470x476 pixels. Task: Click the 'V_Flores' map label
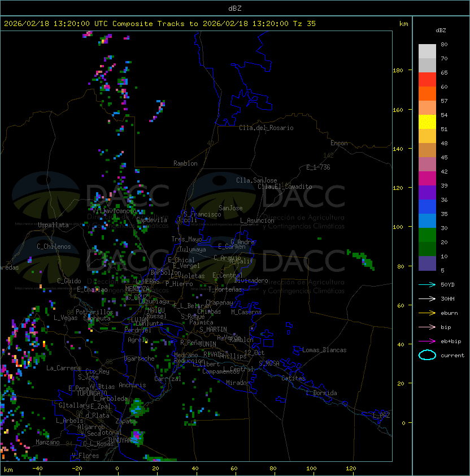coord(85,456)
